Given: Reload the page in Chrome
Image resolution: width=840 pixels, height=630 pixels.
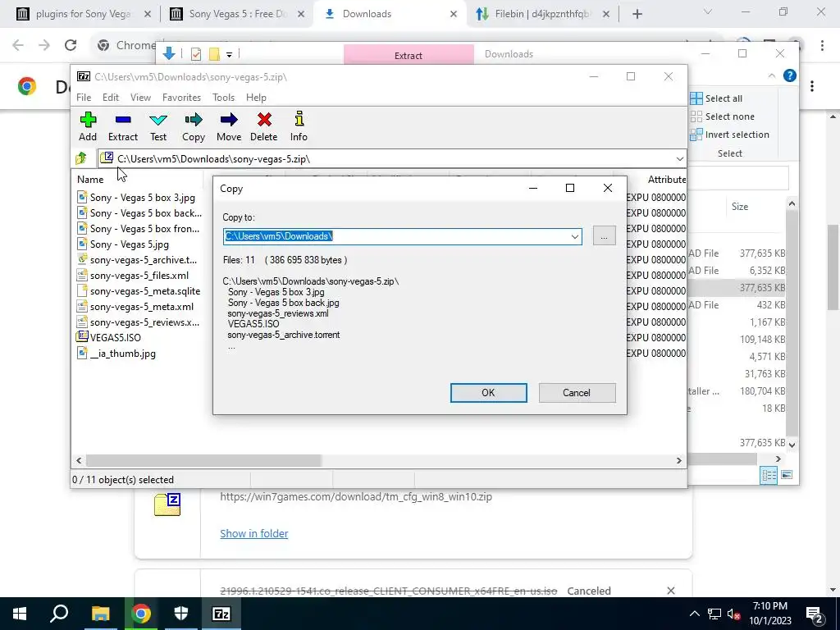Looking at the screenshot, I should tap(71, 45).
